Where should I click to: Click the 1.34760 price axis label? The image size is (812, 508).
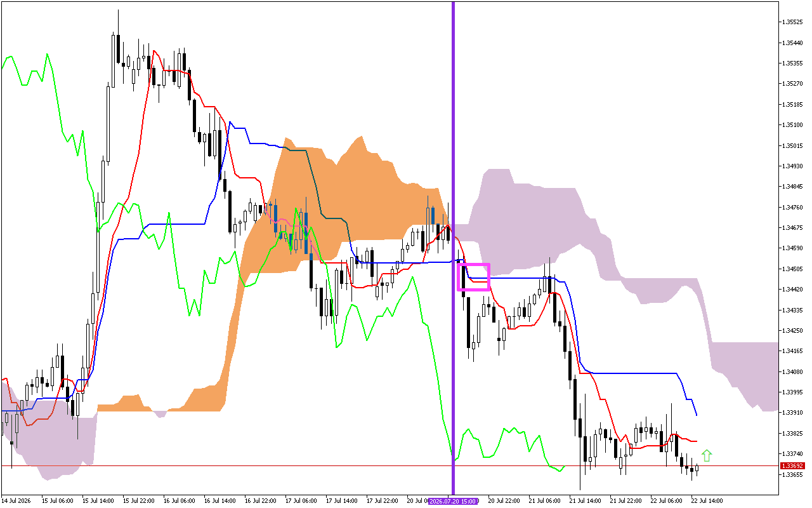(793, 207)
